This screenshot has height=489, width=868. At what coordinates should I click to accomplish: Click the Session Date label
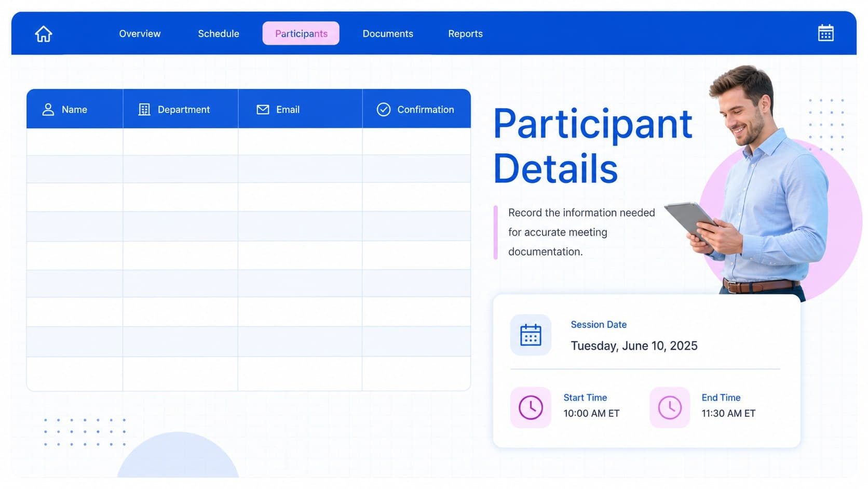[599, 325]
